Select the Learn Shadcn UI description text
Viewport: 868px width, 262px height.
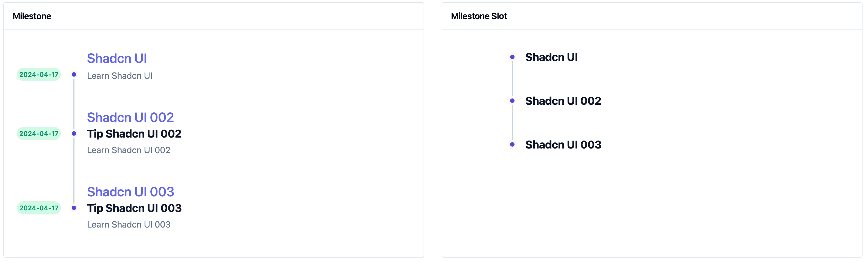click(120, 76)
